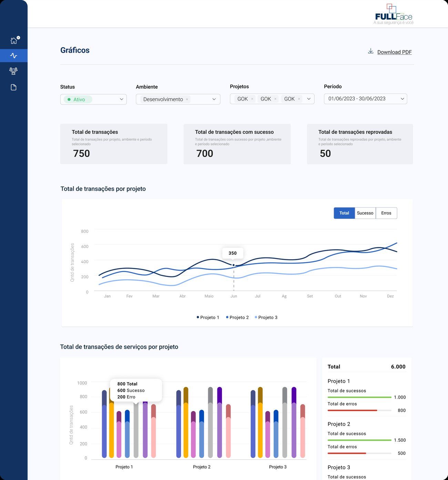The image size is (448, 480).
Task: Remove the Desenvolvimento tag
Action: click(187, 99)
